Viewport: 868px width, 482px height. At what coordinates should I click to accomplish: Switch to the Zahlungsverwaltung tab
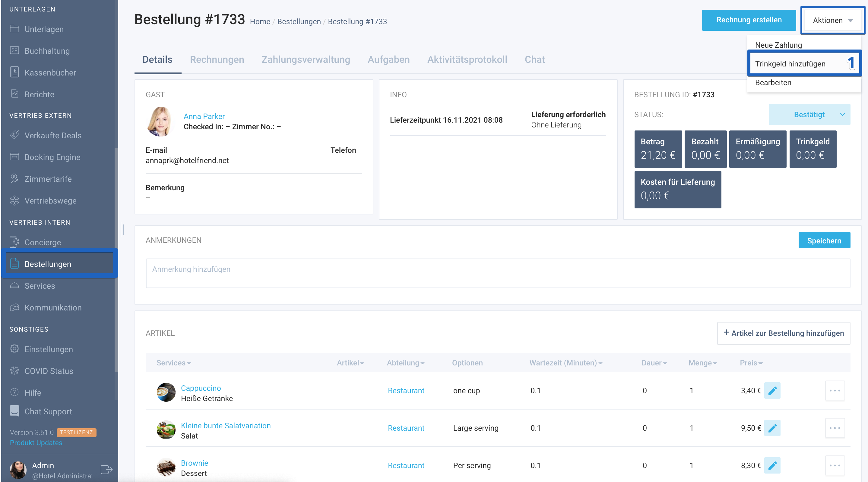coord(306,59)
